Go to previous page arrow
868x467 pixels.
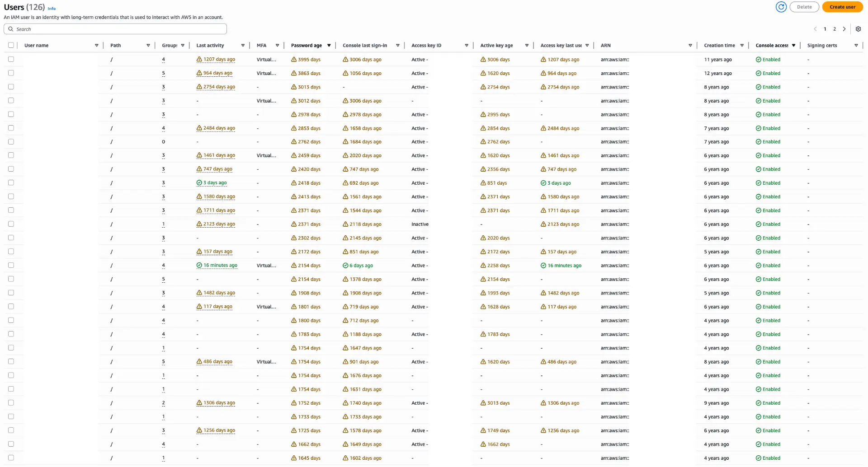click(x=815, y=29)
